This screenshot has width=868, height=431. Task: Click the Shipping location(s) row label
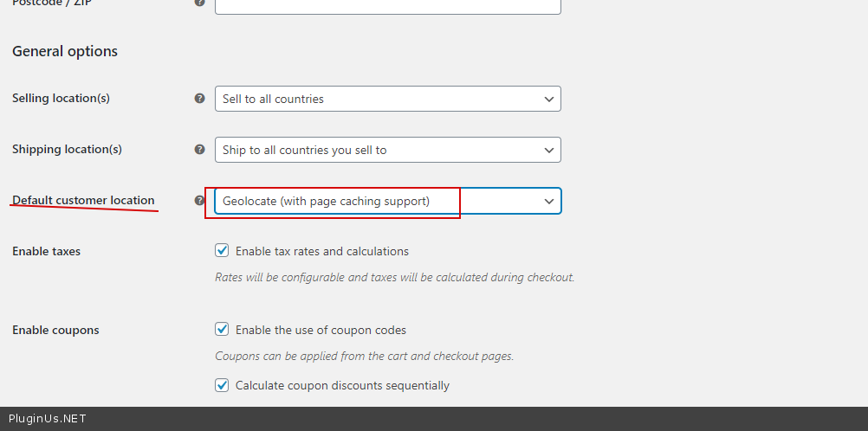click(x=67, y=150)
